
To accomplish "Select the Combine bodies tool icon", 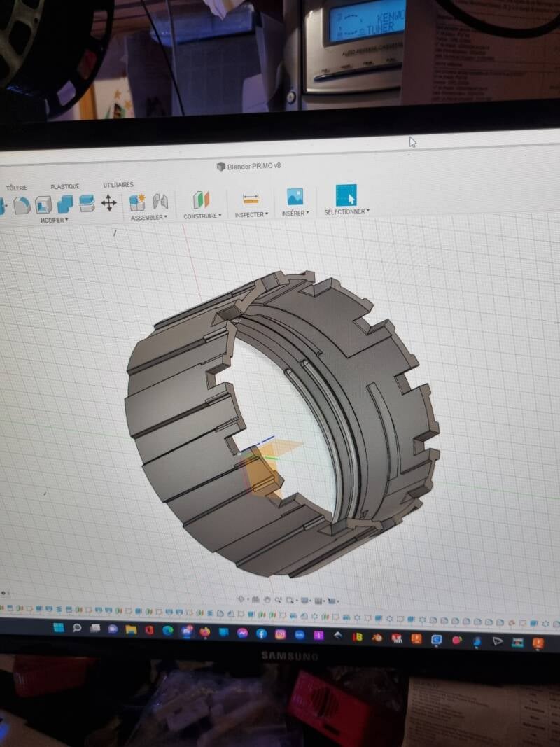I will [65, 204].
